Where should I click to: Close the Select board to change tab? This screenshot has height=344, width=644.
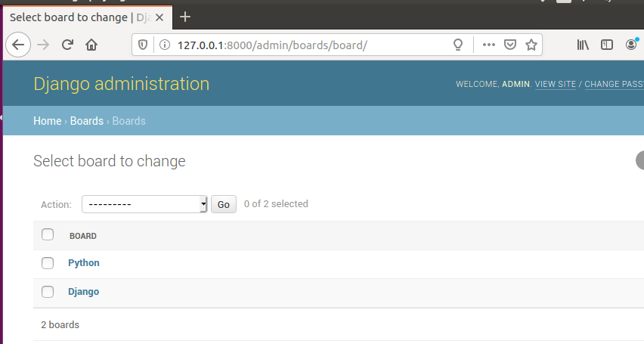click(x=159, y=17)
